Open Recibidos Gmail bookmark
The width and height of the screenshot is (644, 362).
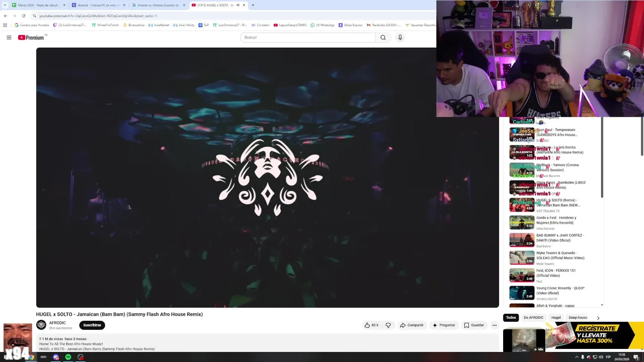383,25
